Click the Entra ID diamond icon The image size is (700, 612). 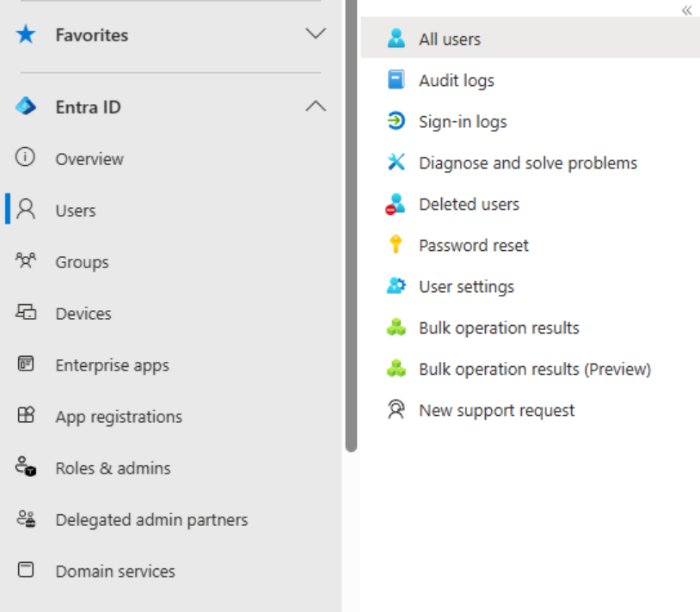[26, 107]
